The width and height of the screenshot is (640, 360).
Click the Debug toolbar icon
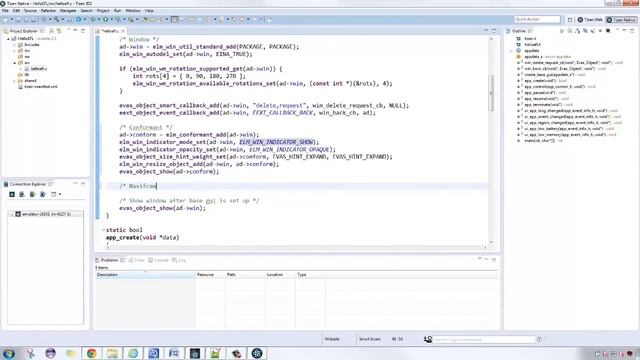(93, 20)
